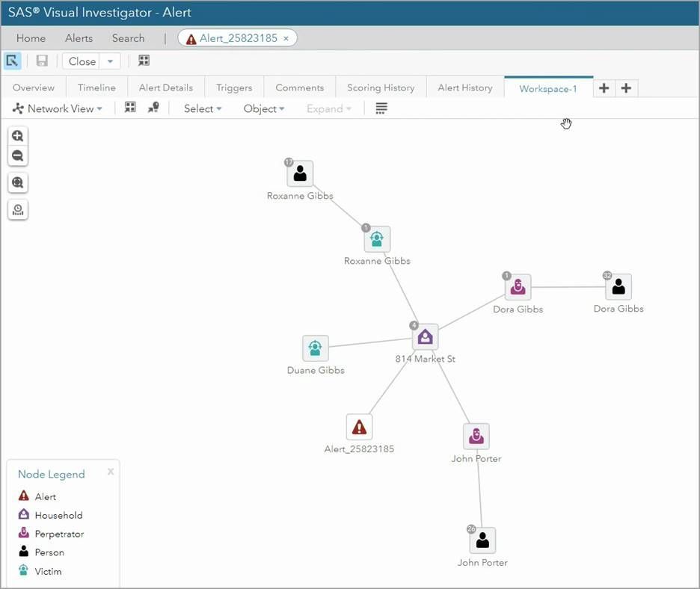This screenshot has height=589, width=700.
Task: Click the Person legend icon
Action: point(24,552)
